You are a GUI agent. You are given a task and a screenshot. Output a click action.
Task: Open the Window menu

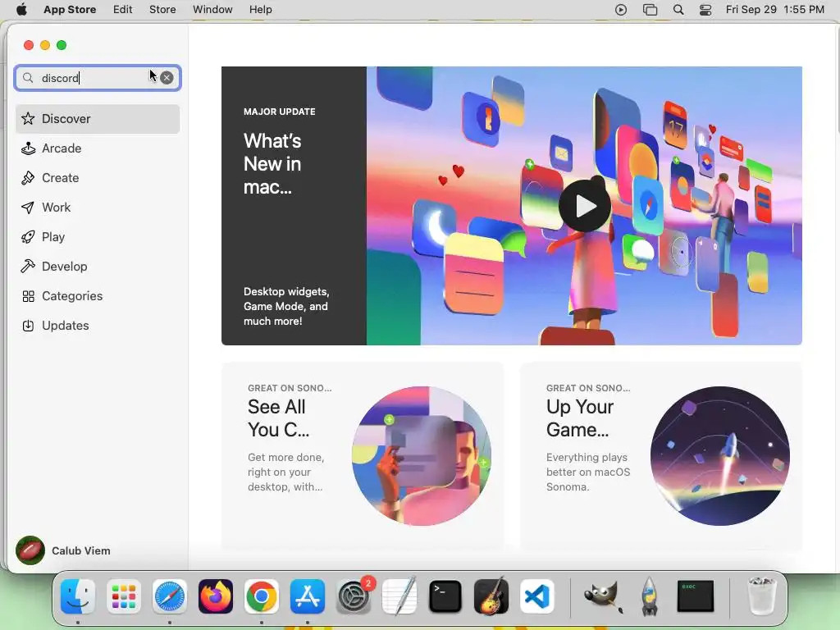pos(212,10)
